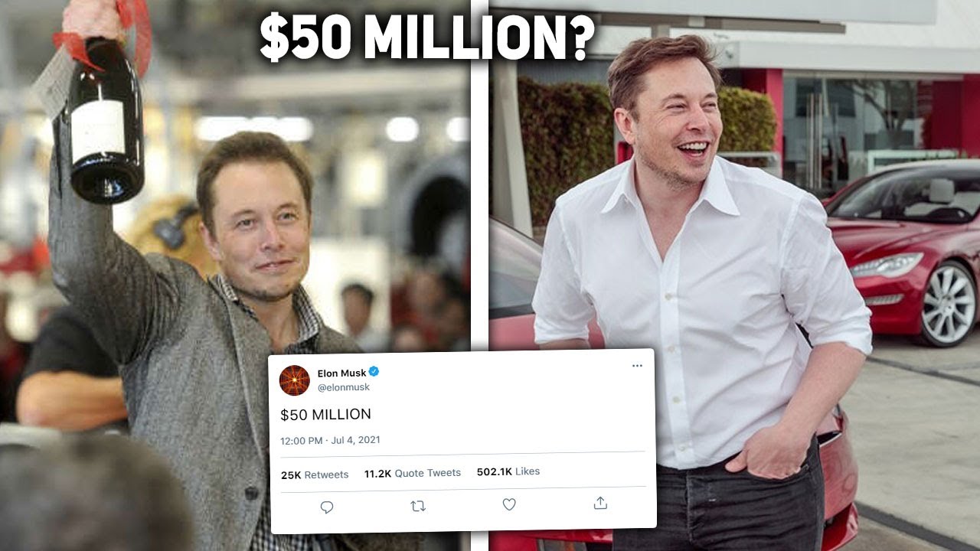Open the 11.2K Quote Tweets
Viewport: 980px width, 551px height.
pos(413,474)
